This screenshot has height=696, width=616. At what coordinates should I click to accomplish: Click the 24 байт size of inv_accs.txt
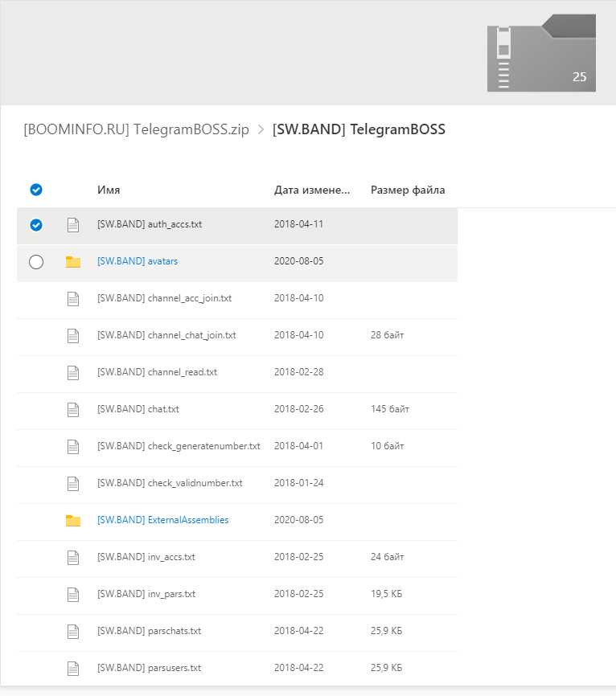tap(388, 557)
